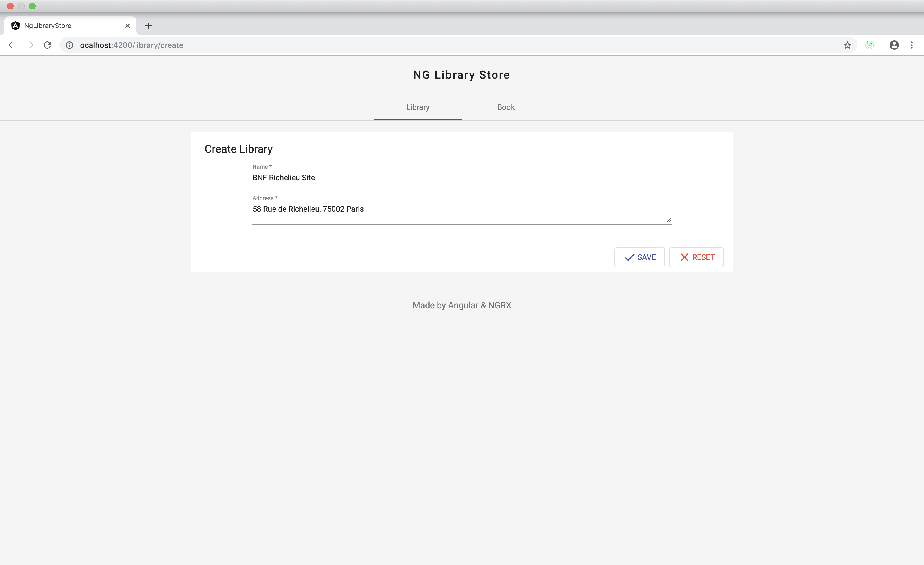This screenshot has width=924, height=565.
Task: Close the NgLibraryStore tab
Action: 128,26
